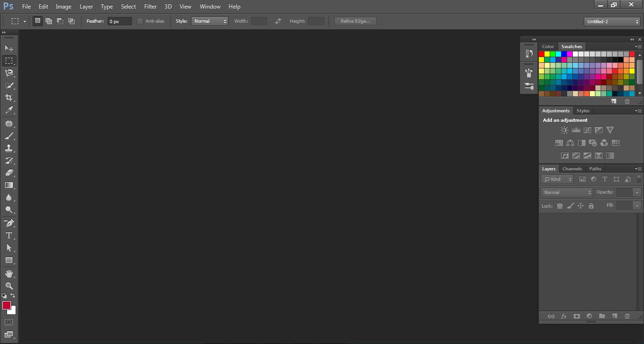Open the Image menu
This screenshot has width=644, height=344.
click(x=64, y=7)
